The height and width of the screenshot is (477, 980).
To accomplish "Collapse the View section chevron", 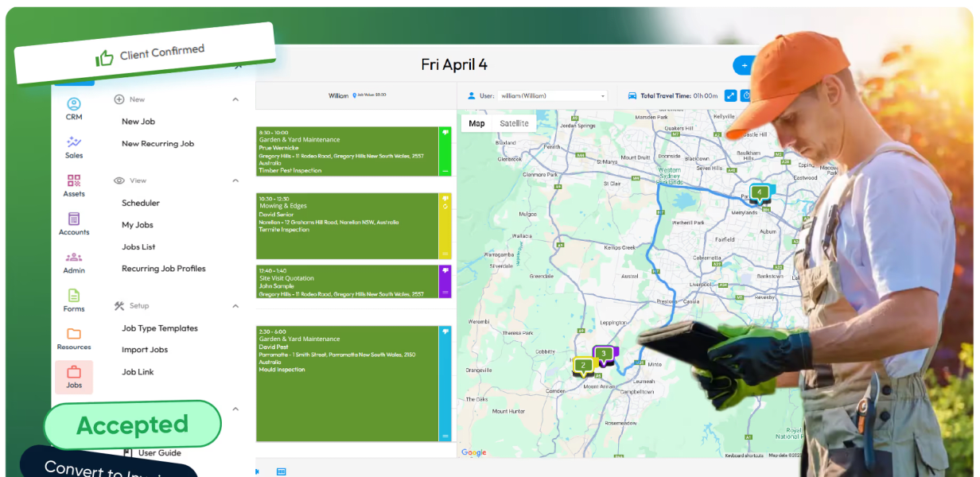I will (x=235, y=180).
